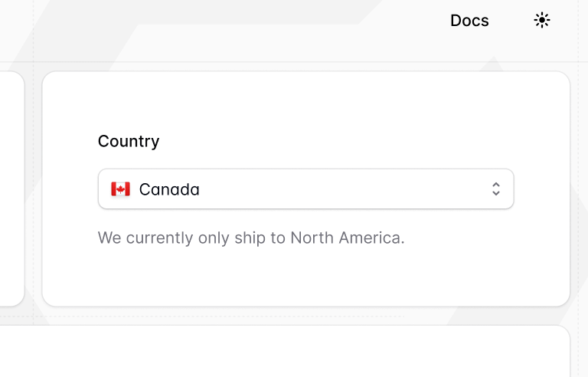This screenshot has width=588, height=377.
Task: Click the selected value text "Canada"
Action: (x=169, y=189)
